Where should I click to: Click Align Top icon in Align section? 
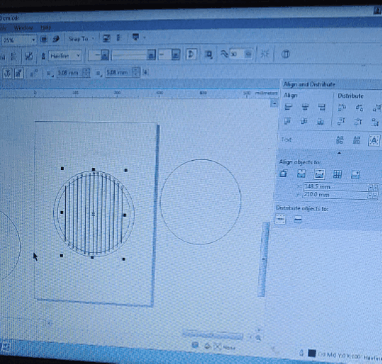[x=288, y=122]
